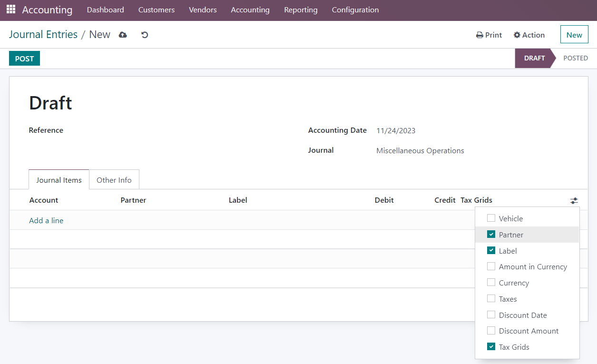Screen dimensions: 597x364
Task: Open the Configuration menu
Action: click(355, 10)
